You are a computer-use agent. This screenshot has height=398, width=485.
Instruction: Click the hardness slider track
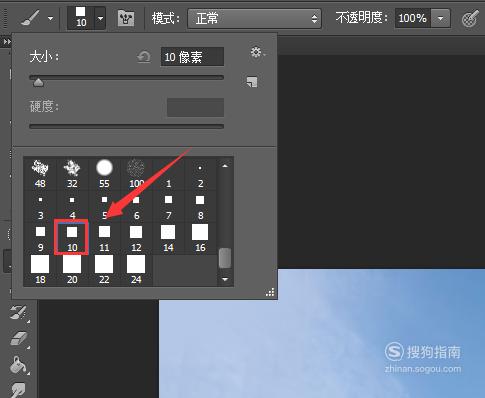pyautogui.click(x=126, y=126)
